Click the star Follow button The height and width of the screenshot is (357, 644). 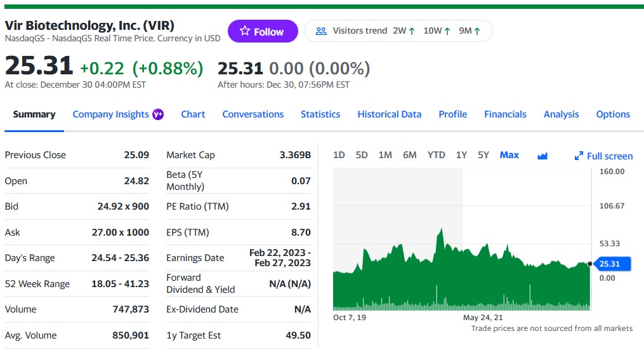262,32
